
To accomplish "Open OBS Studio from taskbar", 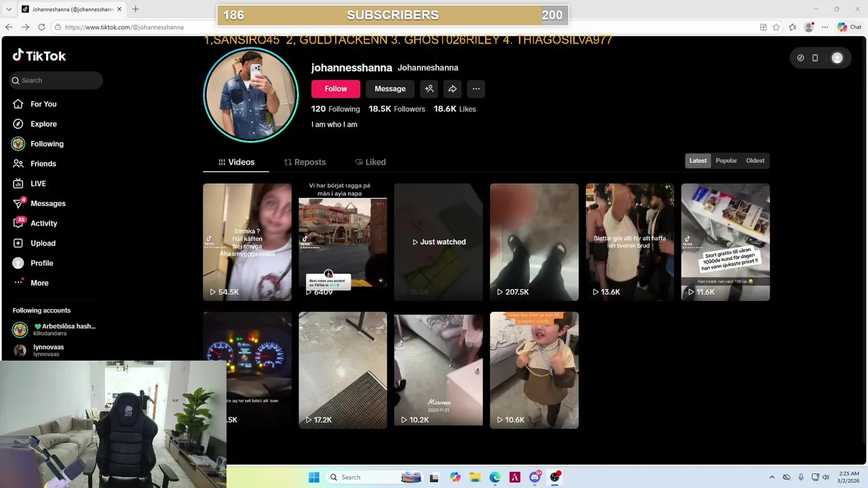I will point(555,477).
